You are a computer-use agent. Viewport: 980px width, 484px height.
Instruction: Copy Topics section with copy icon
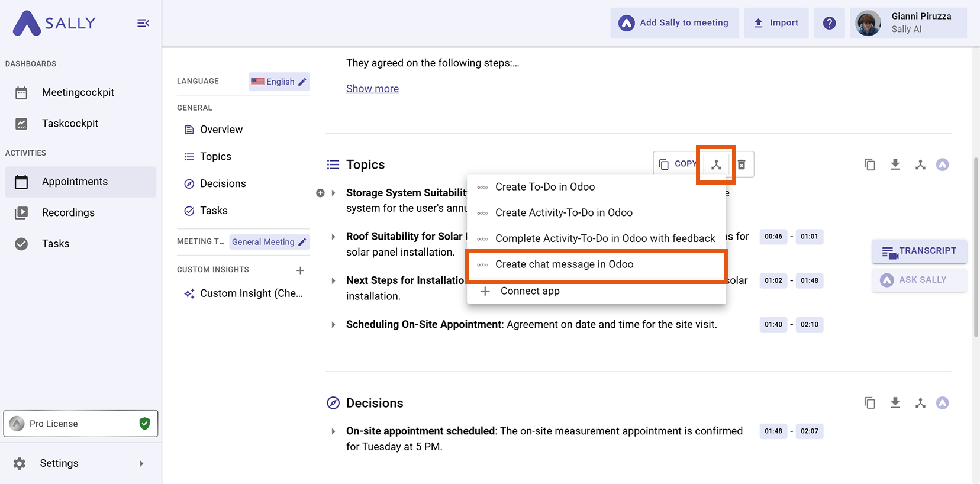(869, 164)
